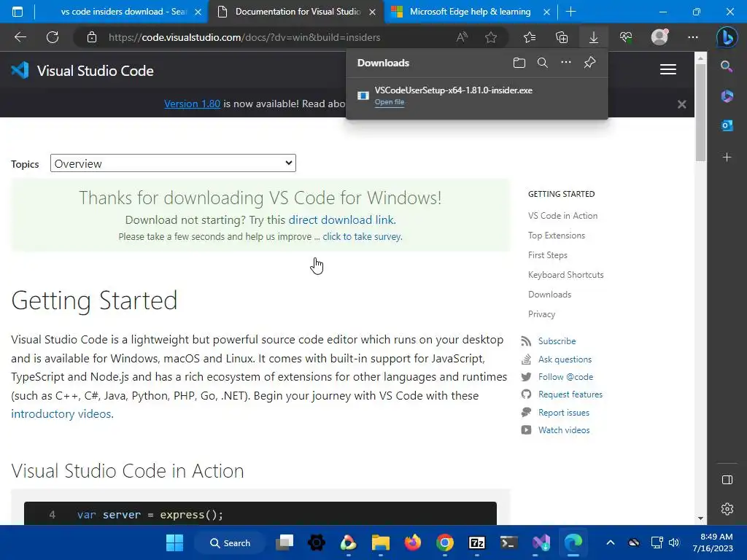Open more options in Downloads panel
747x560 pixels.
[565, 63]
